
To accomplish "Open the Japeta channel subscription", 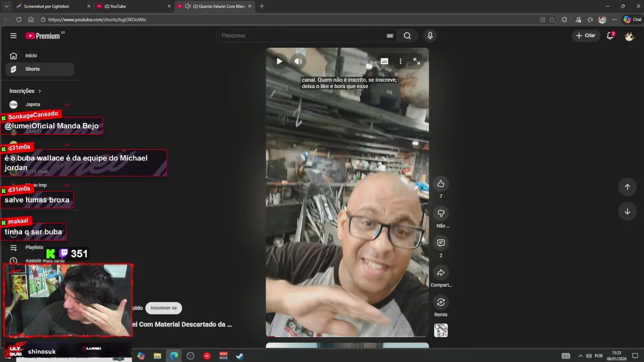I will click(40, 105).
